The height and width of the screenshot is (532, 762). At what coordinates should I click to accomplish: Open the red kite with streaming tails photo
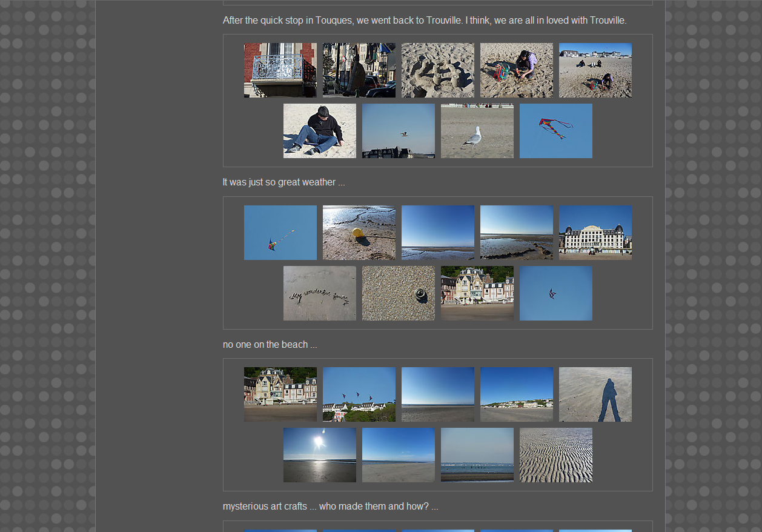(555, 131)
